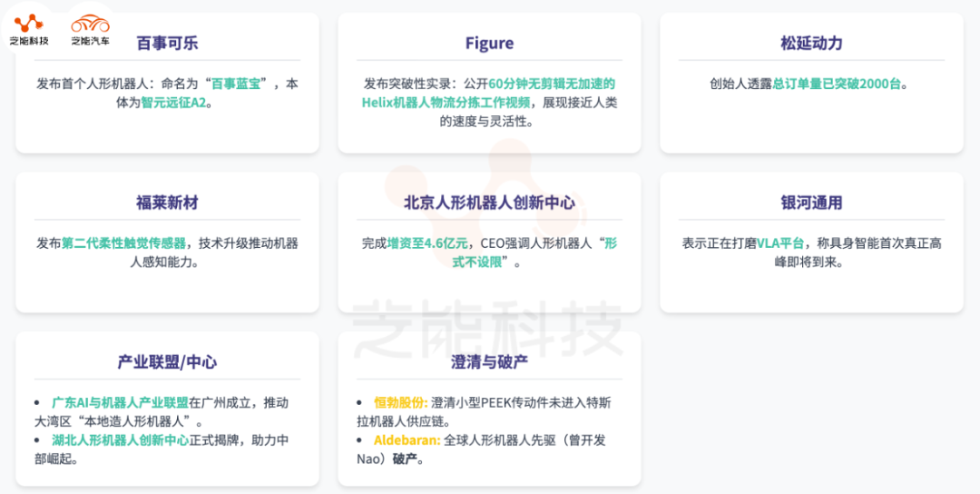The image size is (980, 494).
Task: Click highlighted 60分钟无剪辑无加速的 text
Action: [x=553, y=84]
